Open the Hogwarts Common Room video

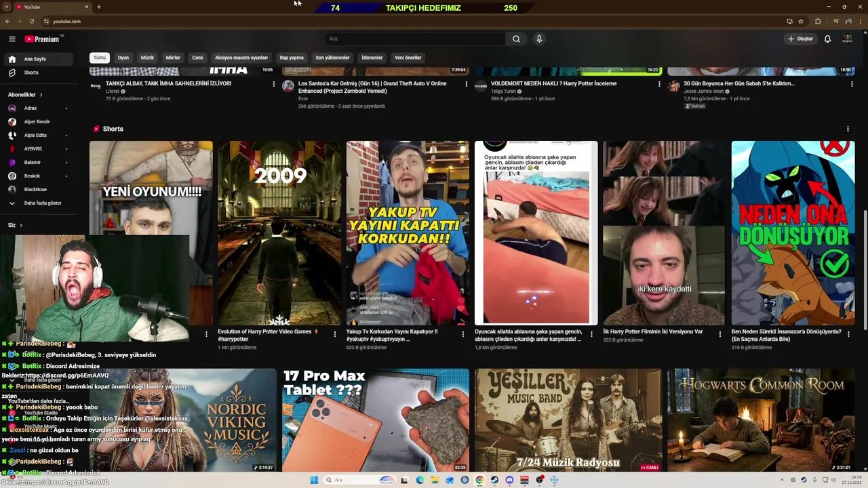coord(761,420)
